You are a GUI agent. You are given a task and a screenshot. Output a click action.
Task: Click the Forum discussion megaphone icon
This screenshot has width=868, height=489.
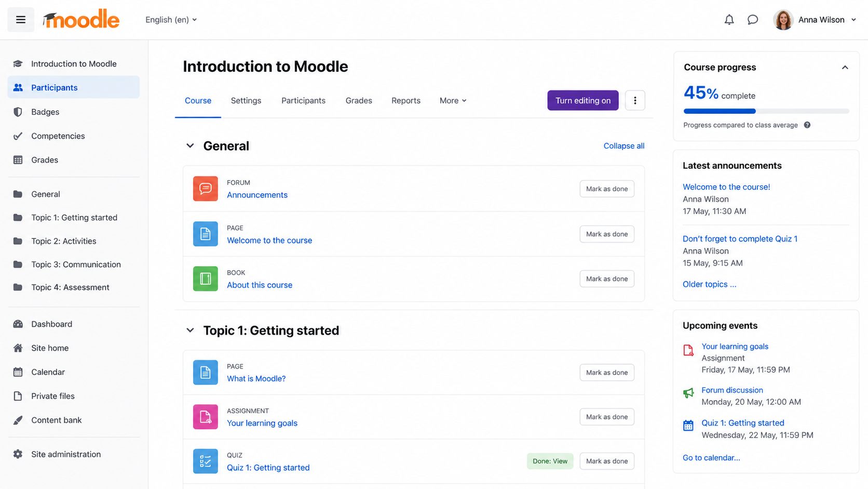tap(688, 393)
